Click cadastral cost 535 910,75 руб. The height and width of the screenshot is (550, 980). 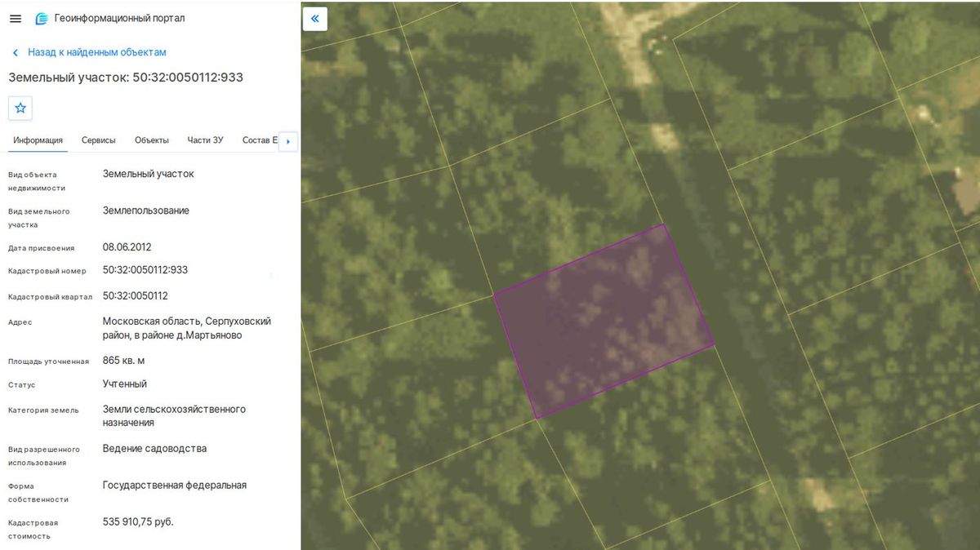[138, 521]
